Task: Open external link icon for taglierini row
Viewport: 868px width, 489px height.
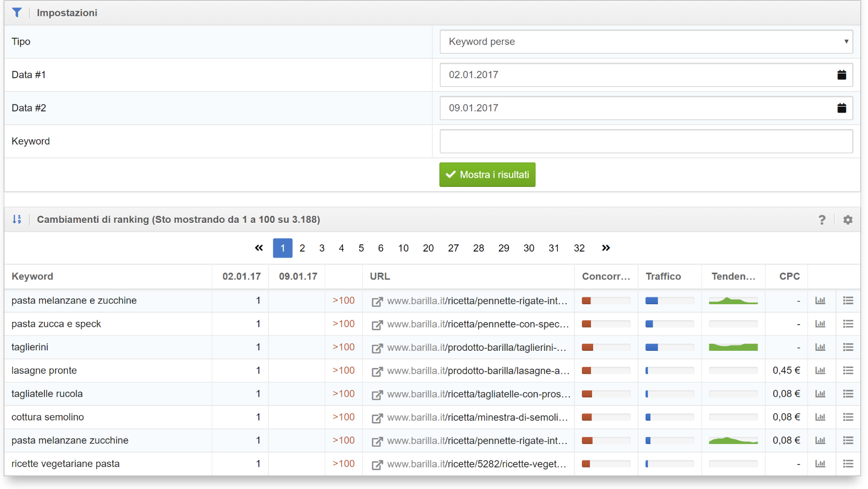Action: (x=377, y=348)
